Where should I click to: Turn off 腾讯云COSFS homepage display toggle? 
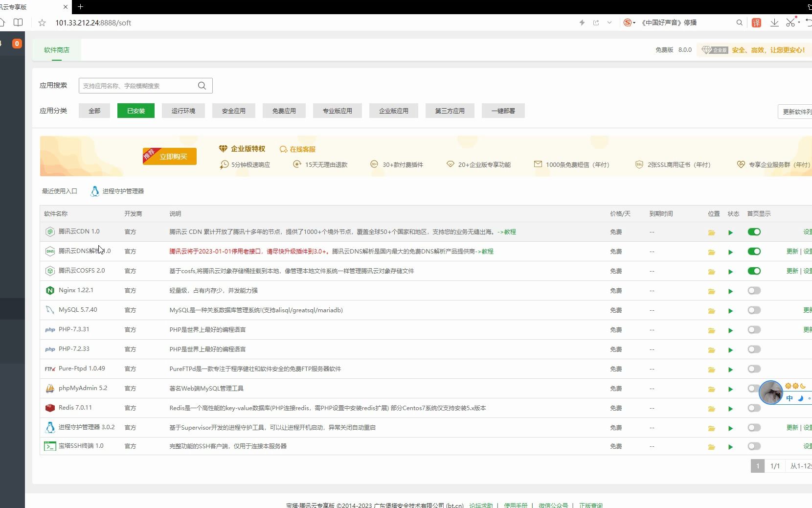pyautogui.click(x=754, y=271)
